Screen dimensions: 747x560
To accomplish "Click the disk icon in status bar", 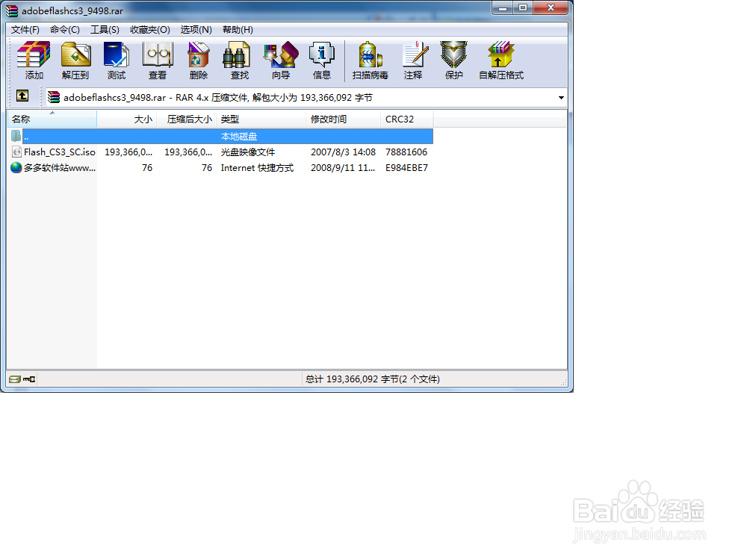I will pos(15,379).
